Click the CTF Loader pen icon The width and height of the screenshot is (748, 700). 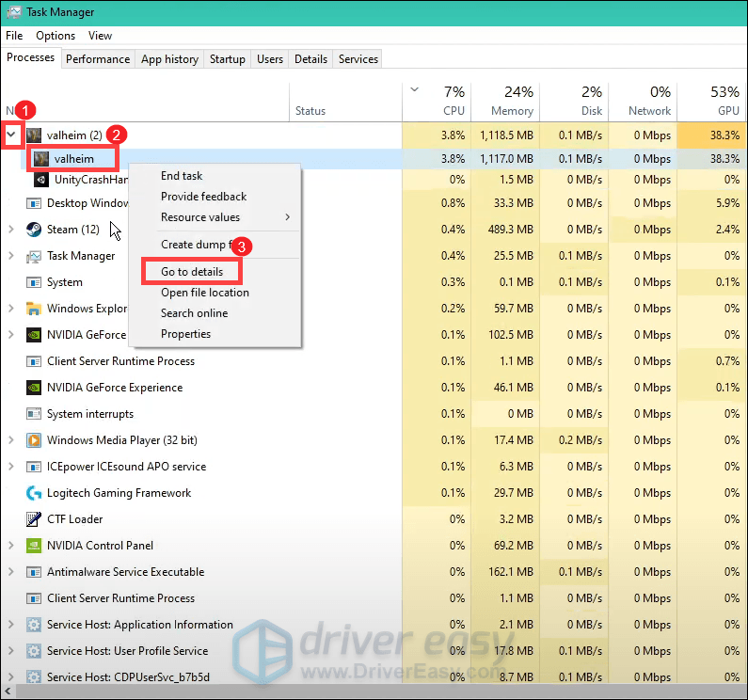(x=34, y=519)
